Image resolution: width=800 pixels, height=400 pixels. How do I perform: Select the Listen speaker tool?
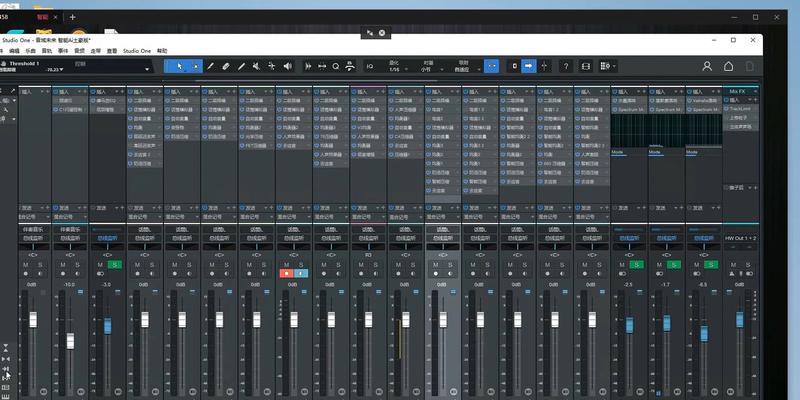point(288,66)
